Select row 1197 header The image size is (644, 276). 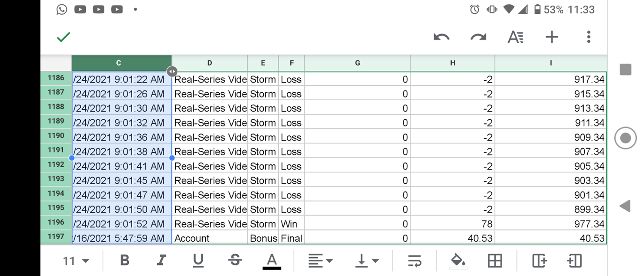tap(56, 237)
